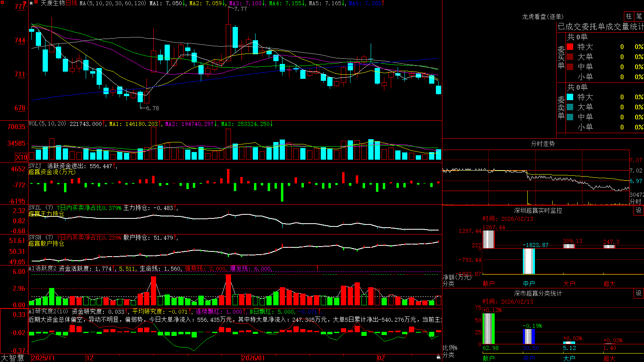Image resolution: width=644 pixels, height=362 pixels.
Task: Click red 特大 buy-order color swatch
Action: pos(570,47)
